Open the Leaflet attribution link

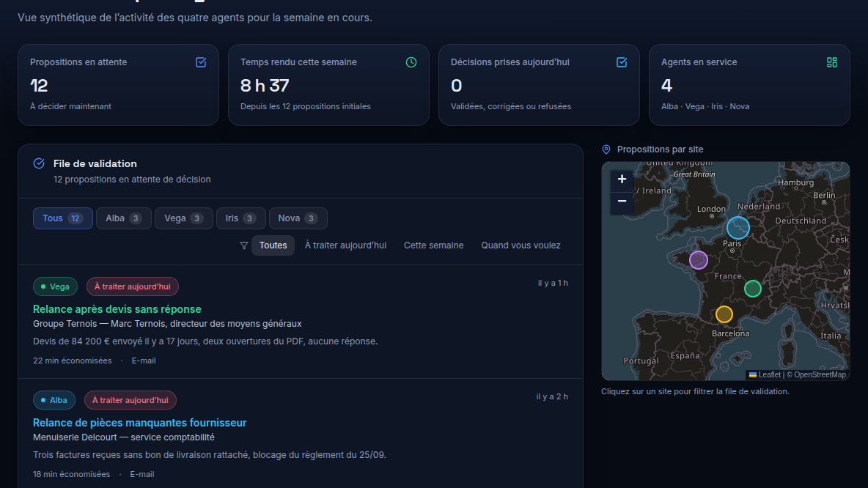(765, 374)
